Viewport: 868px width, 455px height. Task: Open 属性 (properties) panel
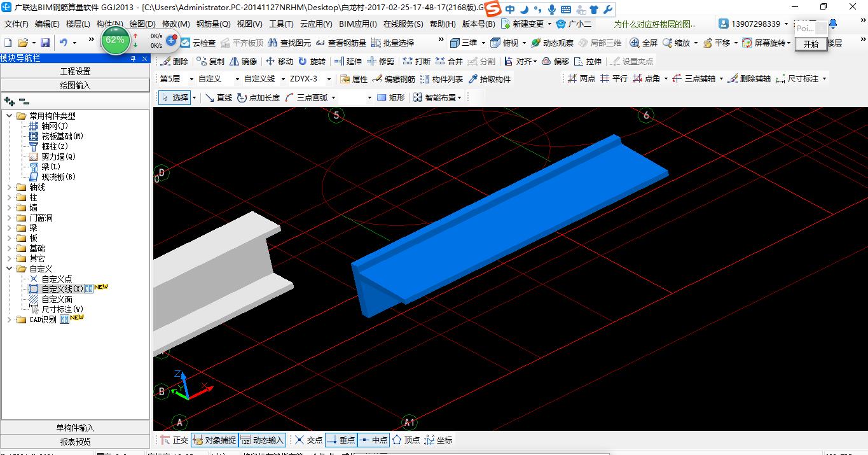pyautogui.click(x=354, y=80)
